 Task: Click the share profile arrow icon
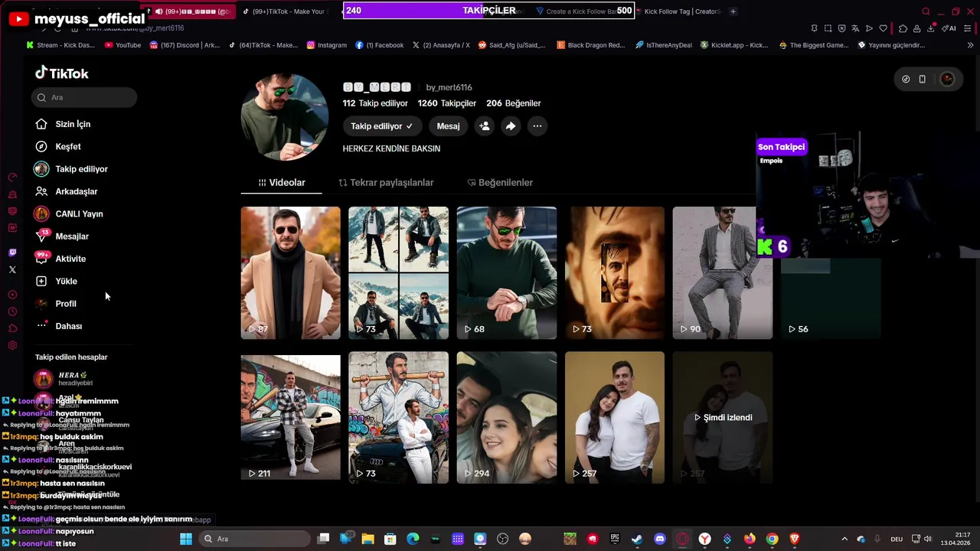(x=511, y=126)
